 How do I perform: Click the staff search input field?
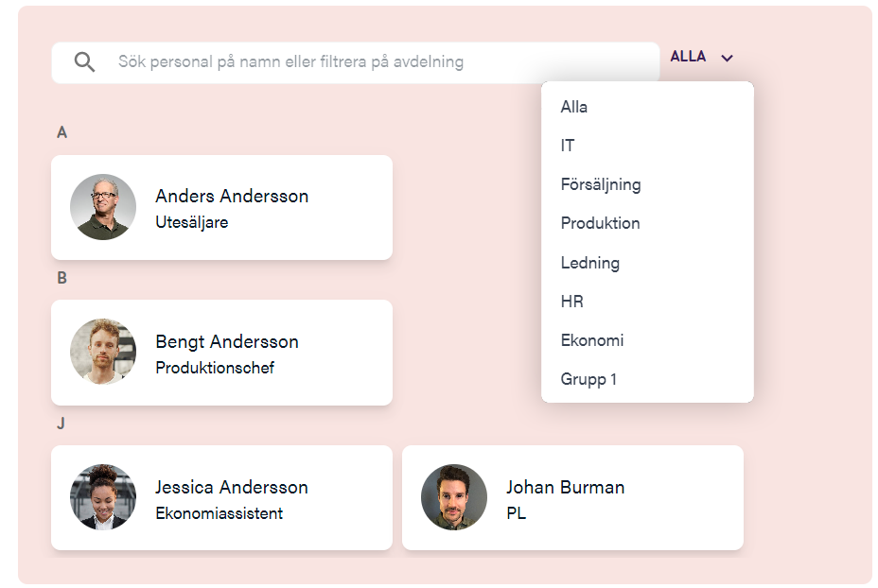[378, 62]
